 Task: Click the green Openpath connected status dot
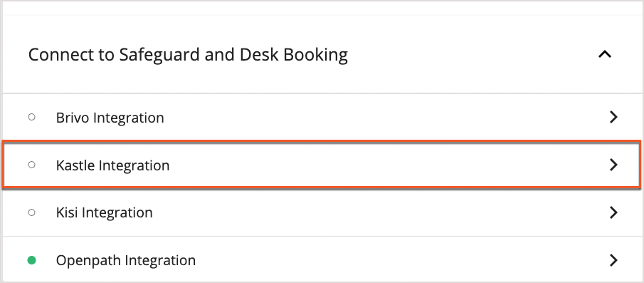(x=31, y=260)
